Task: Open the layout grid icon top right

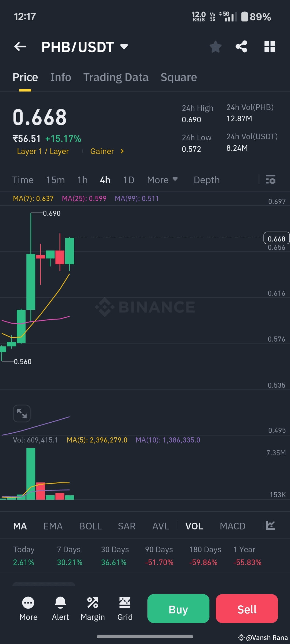Action: [x=269, y=46]
